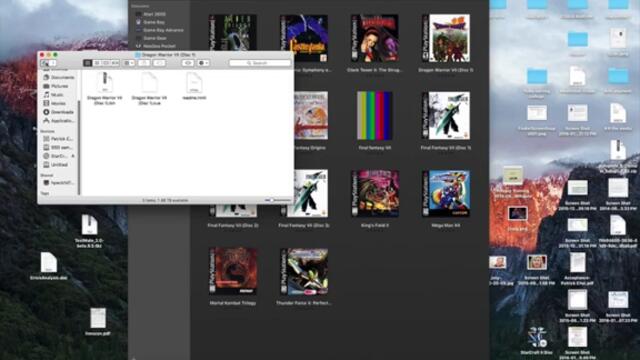Select the Untitled volume in sidebar
The image size is (640, 360).
click(56, 164)
